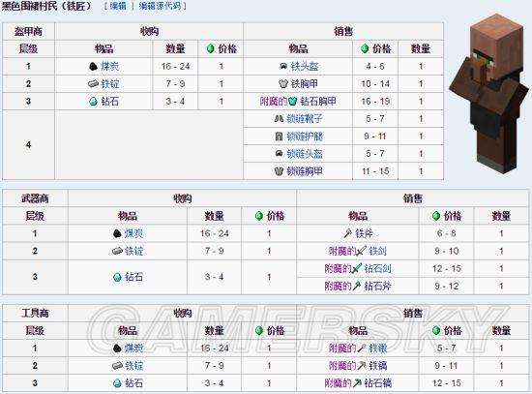
Task: Click the coal icon in armorer table
Action: tap(93, 66)
